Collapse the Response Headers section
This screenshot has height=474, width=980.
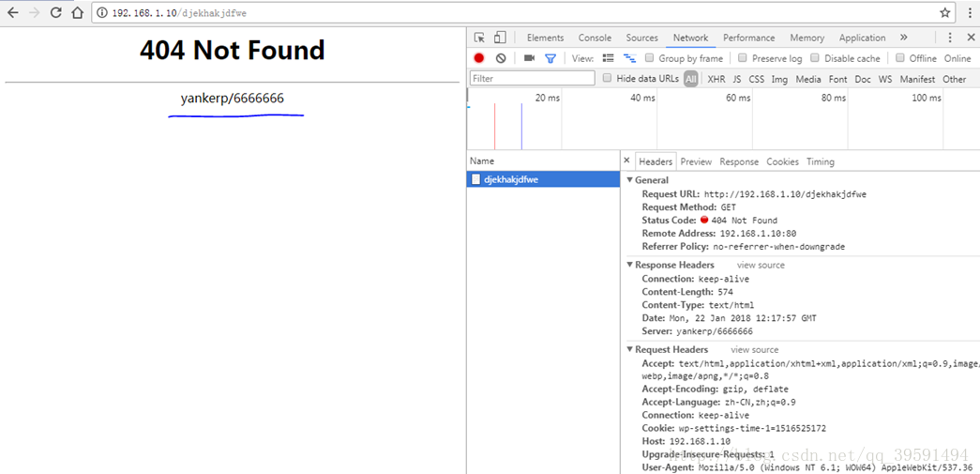tap(629, 266)
